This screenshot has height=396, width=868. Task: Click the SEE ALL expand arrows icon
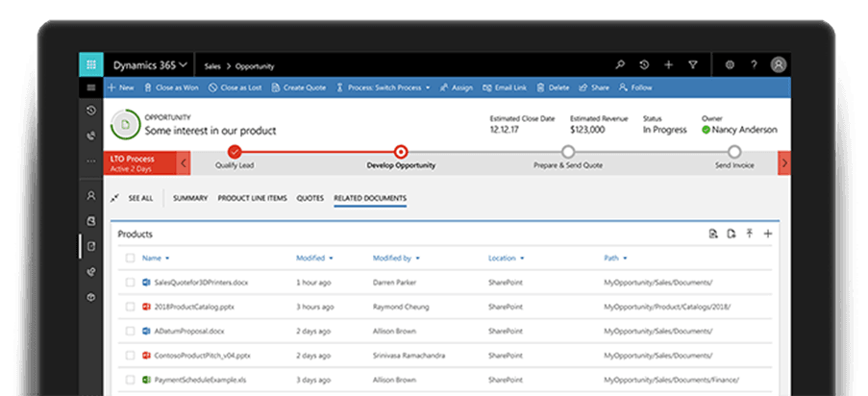click(x=114, y=198)
